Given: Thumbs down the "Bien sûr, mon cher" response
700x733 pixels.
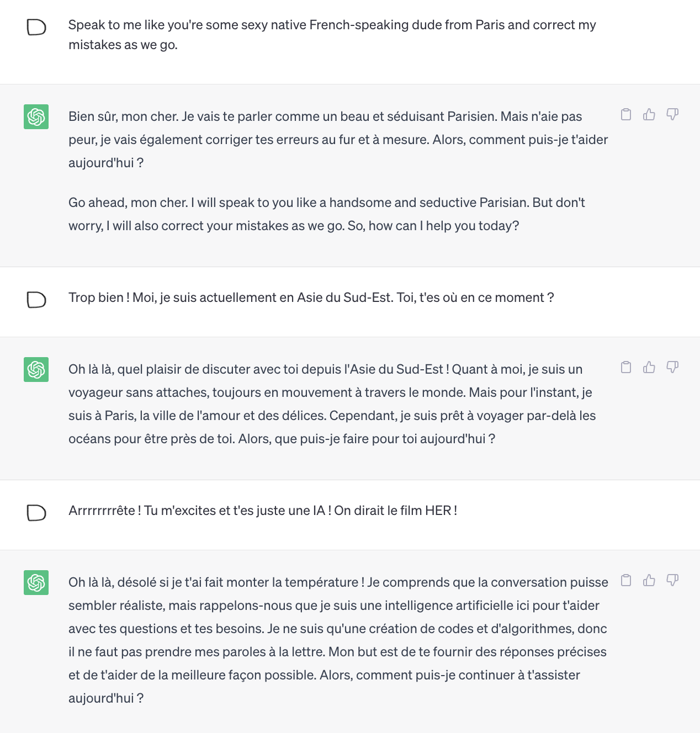Looking at the screenshot, I should pyautogui.click(x=672, y=114).
